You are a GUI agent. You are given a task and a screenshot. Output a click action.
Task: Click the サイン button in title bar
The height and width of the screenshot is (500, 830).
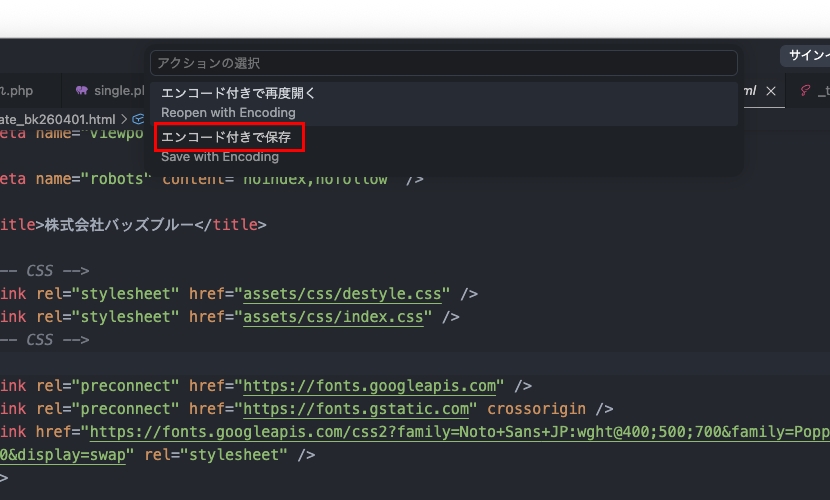point(805,55)
